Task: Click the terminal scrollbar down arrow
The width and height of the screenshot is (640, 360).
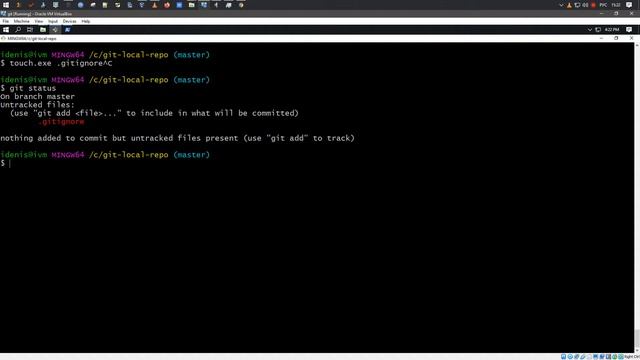Action: pos(637,350)
